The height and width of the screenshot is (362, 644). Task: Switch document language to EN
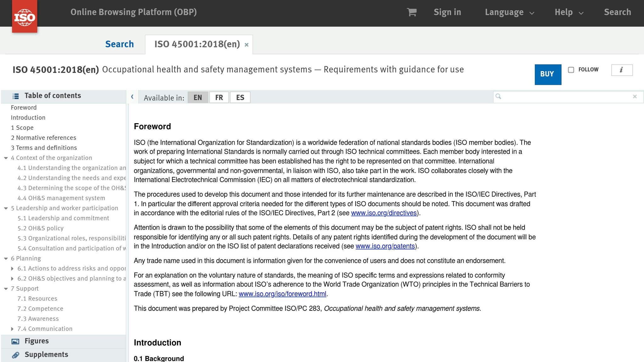pyautogui.click(x=198, y=97)
